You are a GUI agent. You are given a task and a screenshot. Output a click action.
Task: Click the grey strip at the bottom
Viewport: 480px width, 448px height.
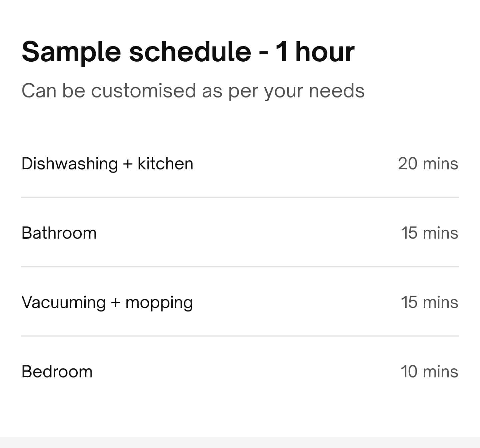(x=240, y=443)
